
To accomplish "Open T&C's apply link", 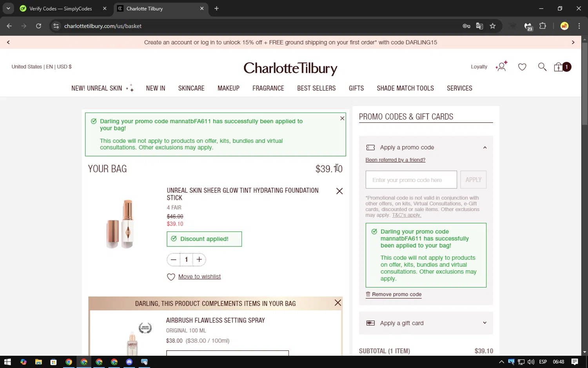I will [x=407, y=215].
